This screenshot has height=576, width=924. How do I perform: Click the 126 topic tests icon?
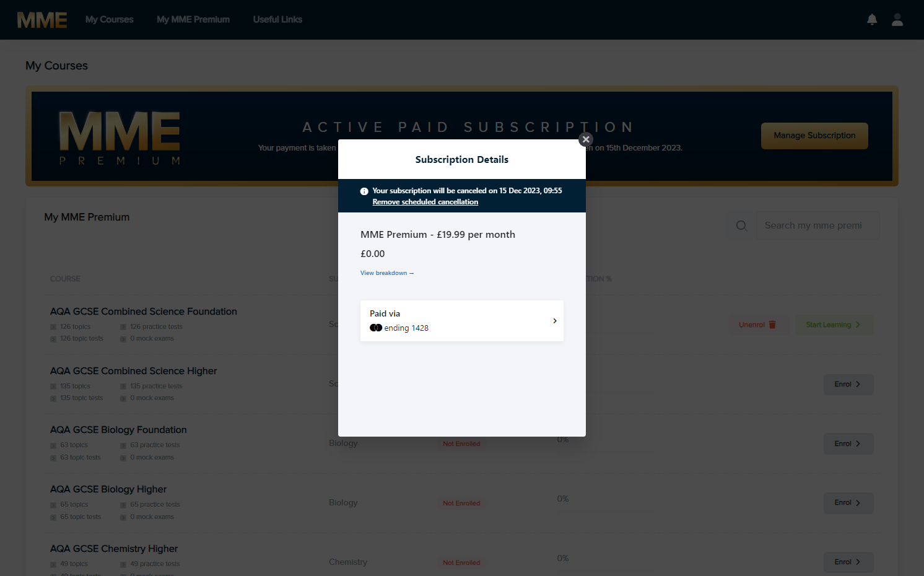click(53, 339)
